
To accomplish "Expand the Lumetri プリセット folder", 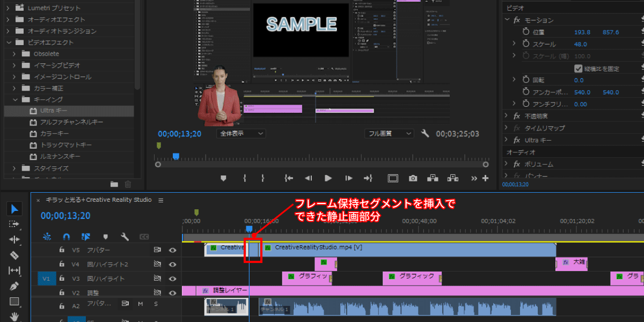I will [9, 8].
